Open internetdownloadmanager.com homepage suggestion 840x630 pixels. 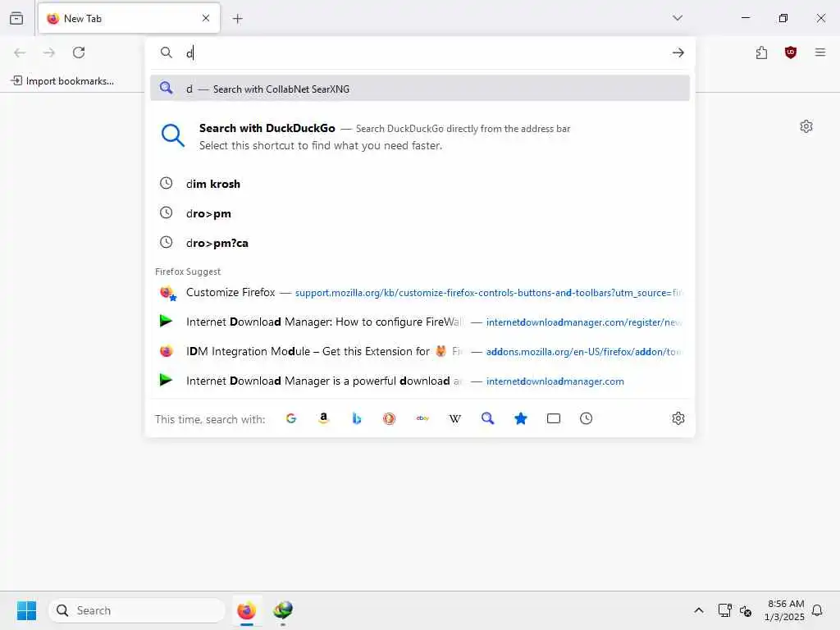[420, 381]
